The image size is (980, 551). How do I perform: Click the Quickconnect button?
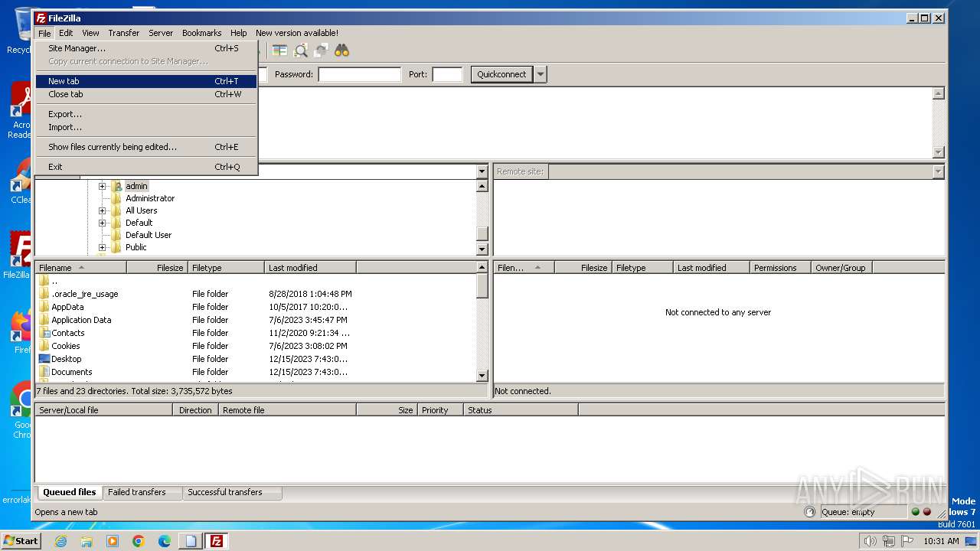pos(501,74)
